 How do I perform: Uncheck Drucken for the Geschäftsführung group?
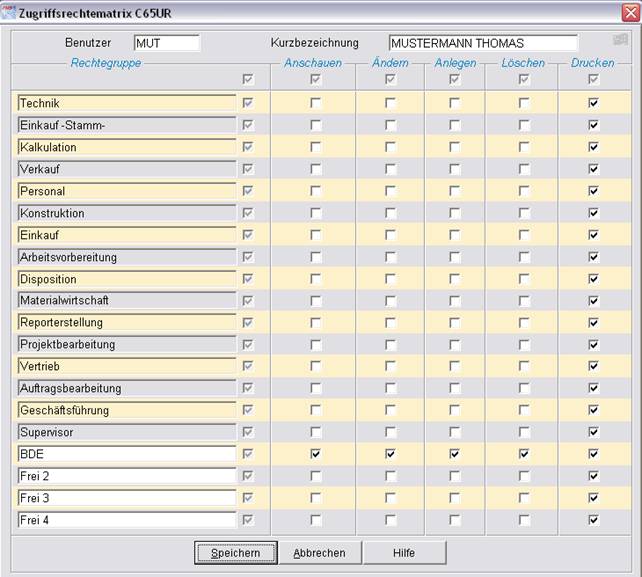pyautogui.click(x=594, y=410)
